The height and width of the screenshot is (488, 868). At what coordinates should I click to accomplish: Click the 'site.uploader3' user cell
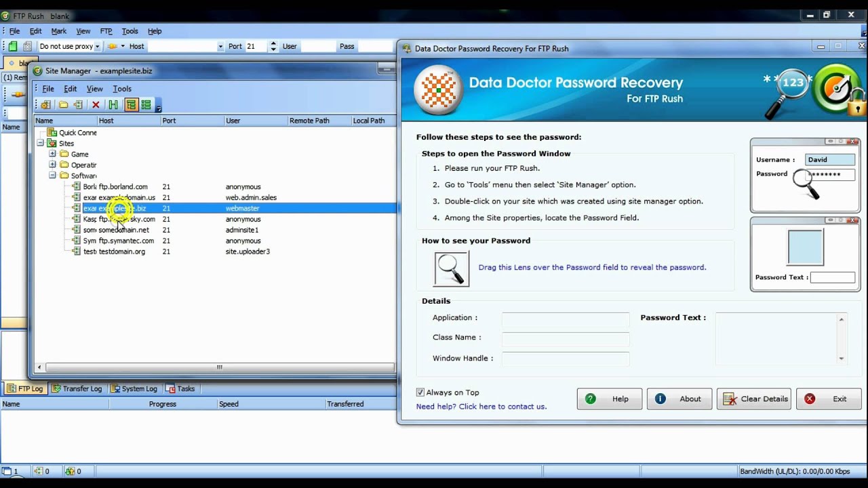248,251
